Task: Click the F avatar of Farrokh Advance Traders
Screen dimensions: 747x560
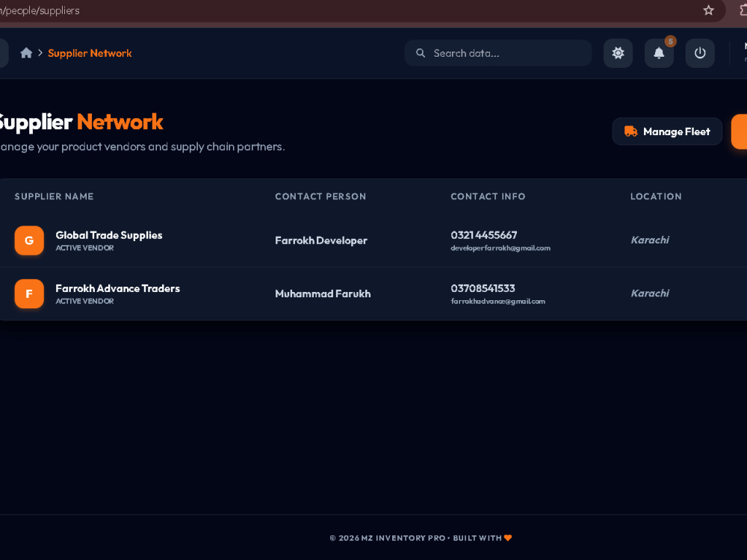Action: point(29,293)
